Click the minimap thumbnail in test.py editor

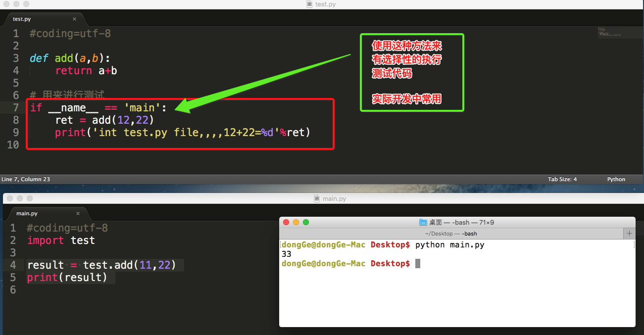(609, 33)
